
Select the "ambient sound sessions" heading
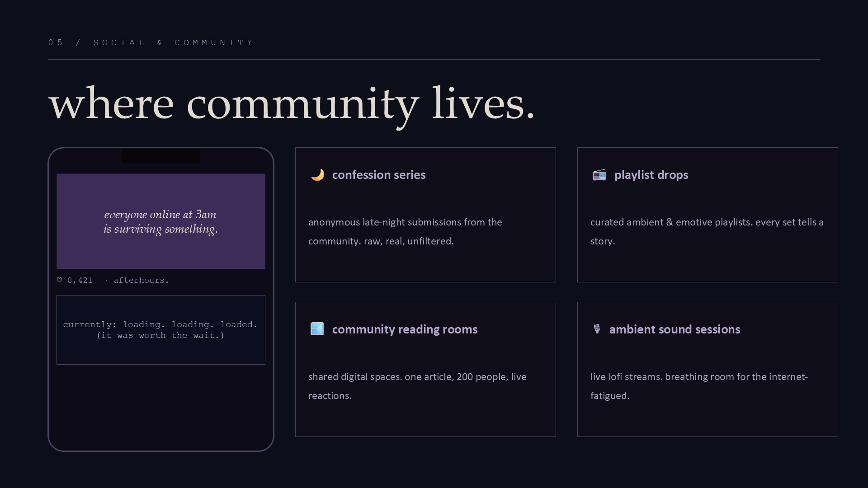675,329
